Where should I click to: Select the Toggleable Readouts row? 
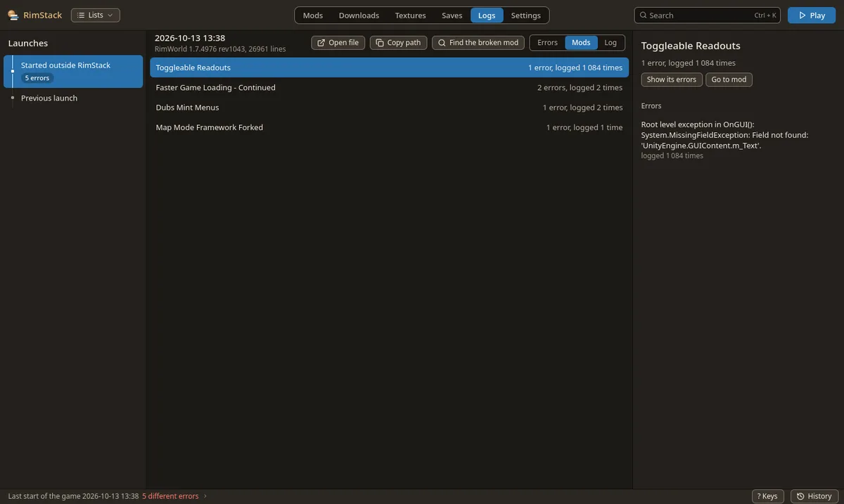point(389,67)
